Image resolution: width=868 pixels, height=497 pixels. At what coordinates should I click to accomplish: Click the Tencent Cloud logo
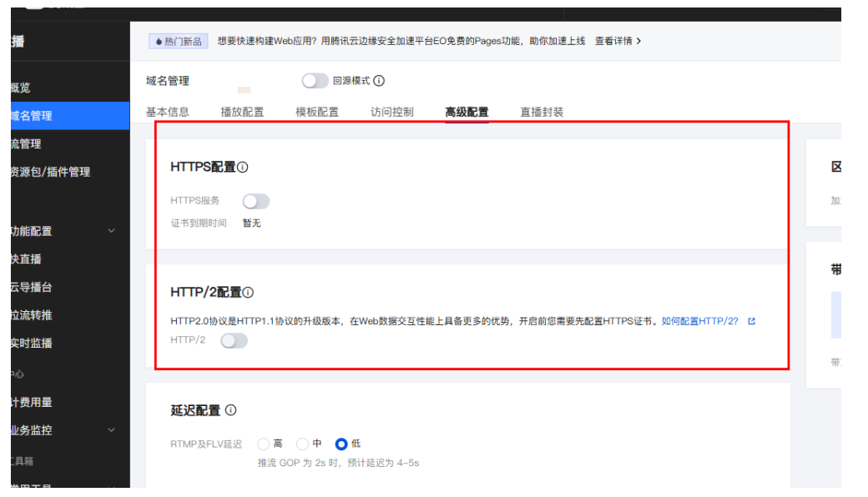[x=33, y=7]
